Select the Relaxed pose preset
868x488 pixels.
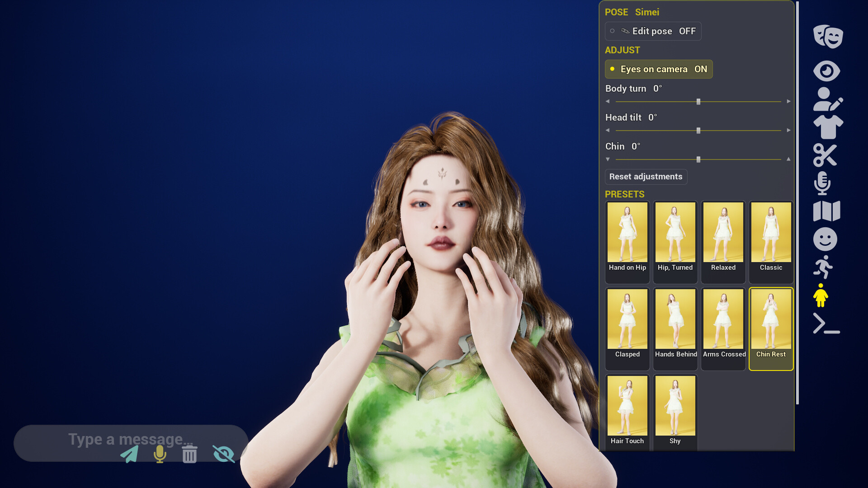723,242
